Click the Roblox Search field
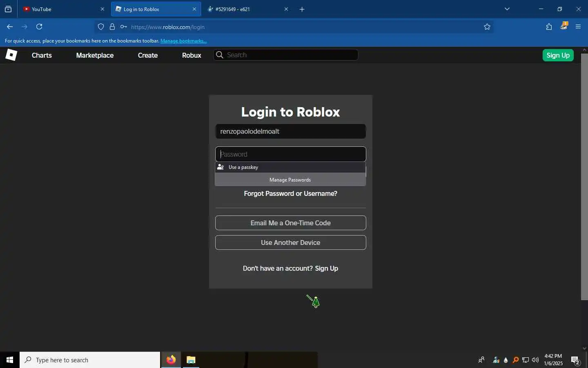The width and height of the screenshot is (588, 368). coord(286,55)
